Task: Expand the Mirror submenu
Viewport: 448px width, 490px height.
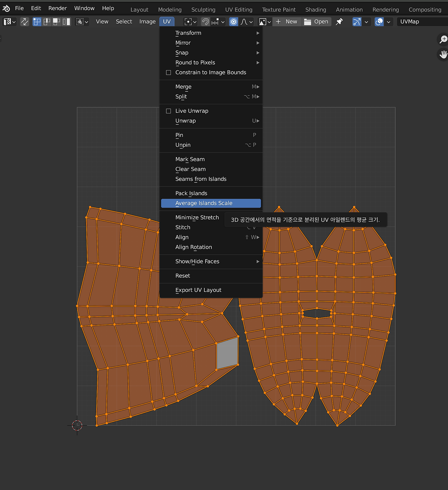Action: point(211,43)
